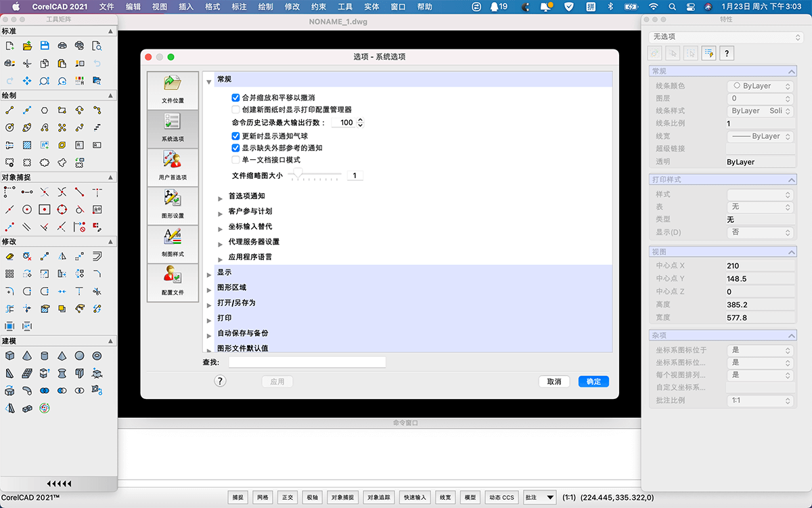Select the Cut scissors icon in Standard tools
Image resolution: width=812 pixels, height=508 pixels.
27,64
